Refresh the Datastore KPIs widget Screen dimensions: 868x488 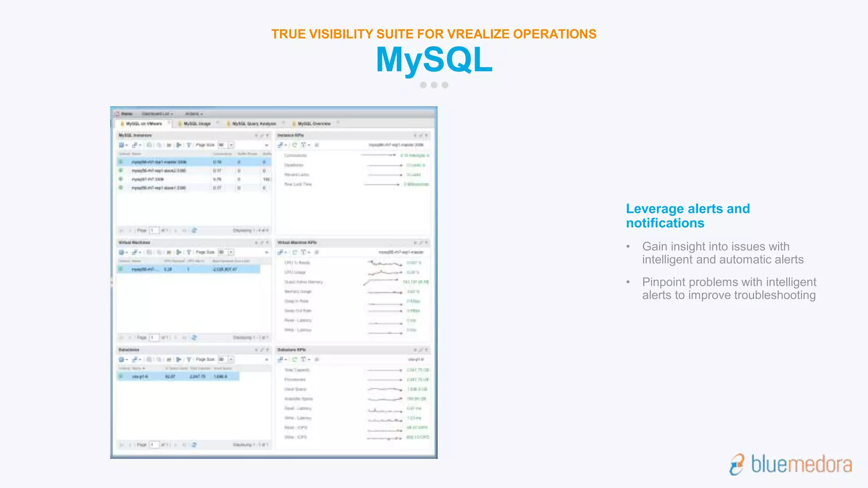(295, 359)
